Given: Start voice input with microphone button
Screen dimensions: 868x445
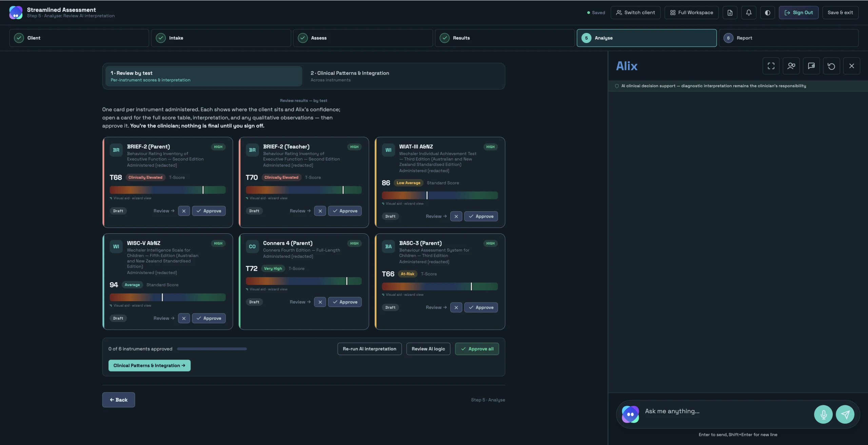Looking at the screenshot, I should 823,414.
